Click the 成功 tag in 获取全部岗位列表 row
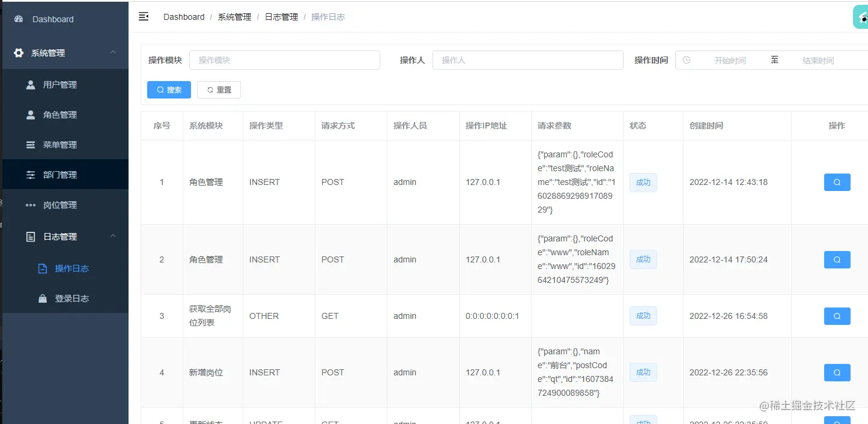 point(643,316)
